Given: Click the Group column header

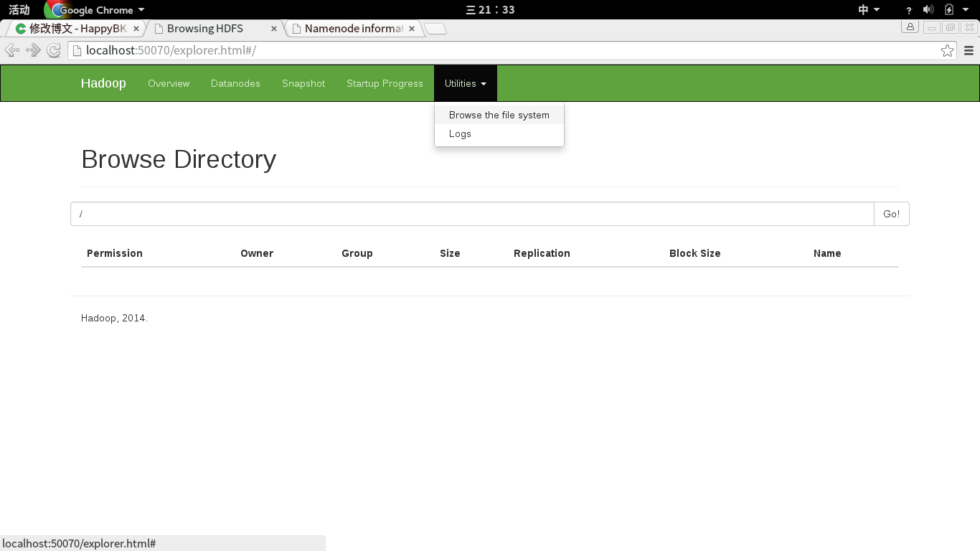Looking at the screenshot, I should 357,253.
